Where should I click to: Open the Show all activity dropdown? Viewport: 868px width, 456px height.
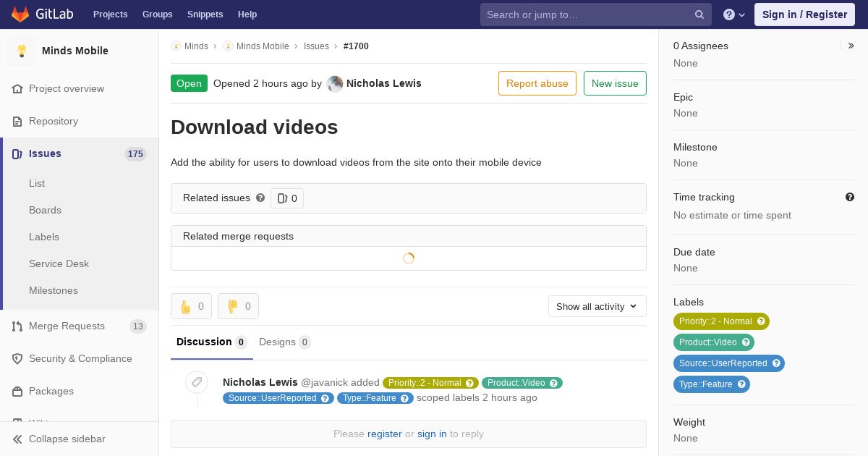tap(597, 306)
